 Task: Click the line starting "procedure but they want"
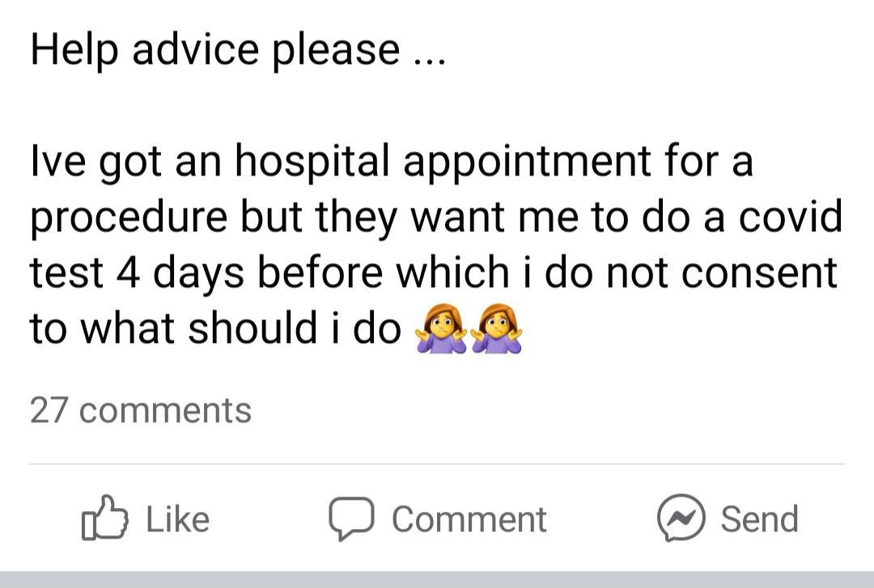(x=435, y=218)
